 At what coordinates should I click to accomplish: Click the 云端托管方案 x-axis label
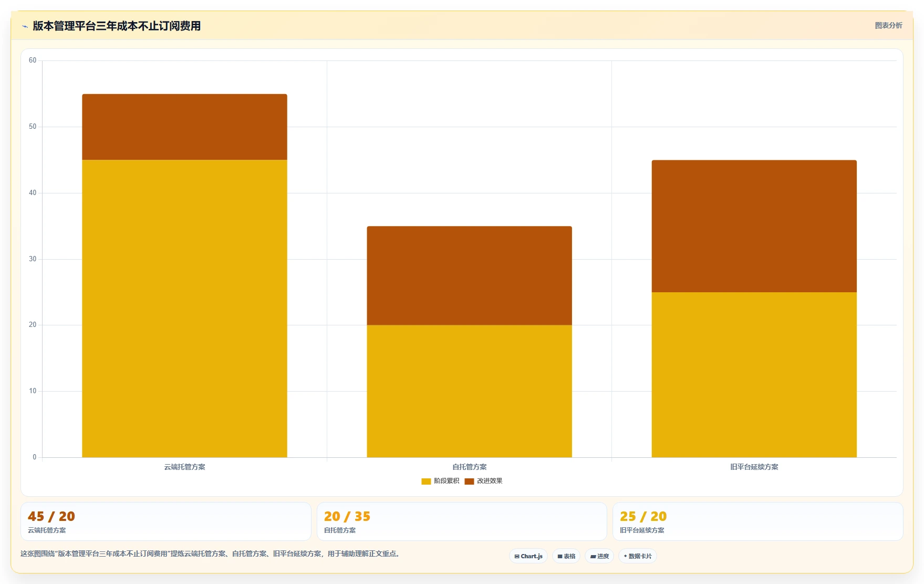tap(184, 467)
